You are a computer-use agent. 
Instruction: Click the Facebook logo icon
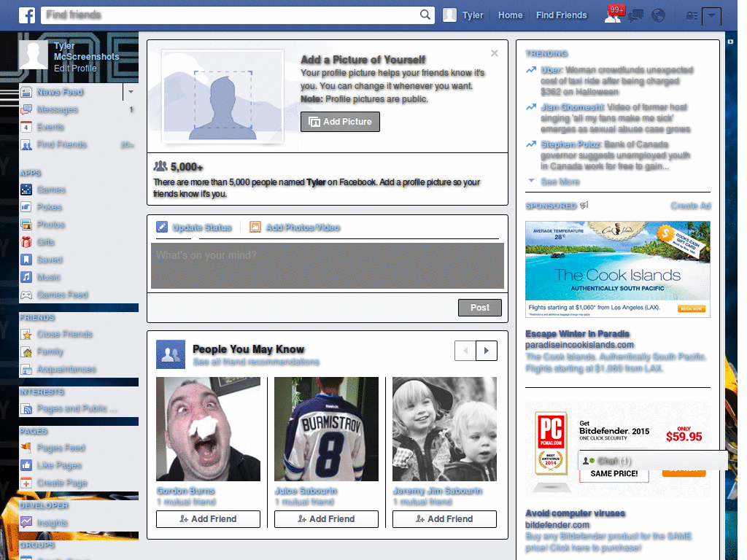pyautogui.click(x=27, y=15)
